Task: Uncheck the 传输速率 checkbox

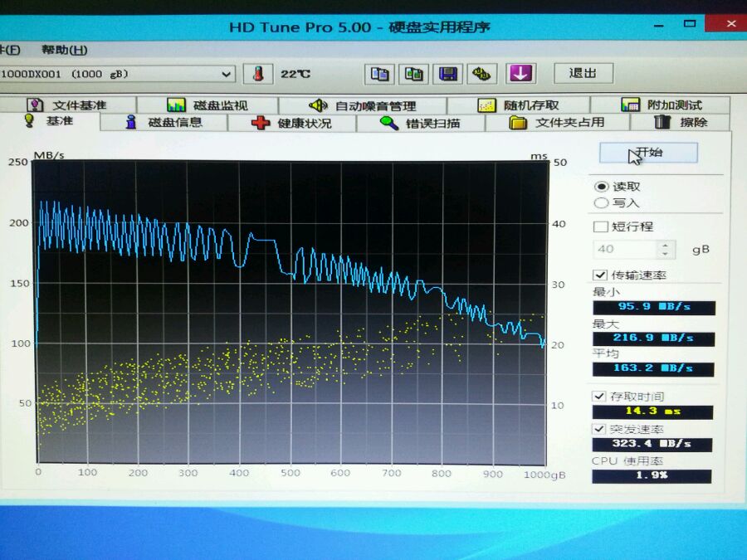Action: point(600,275)
